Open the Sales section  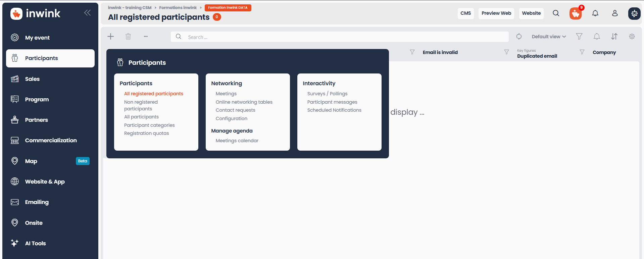pos(50,79)
